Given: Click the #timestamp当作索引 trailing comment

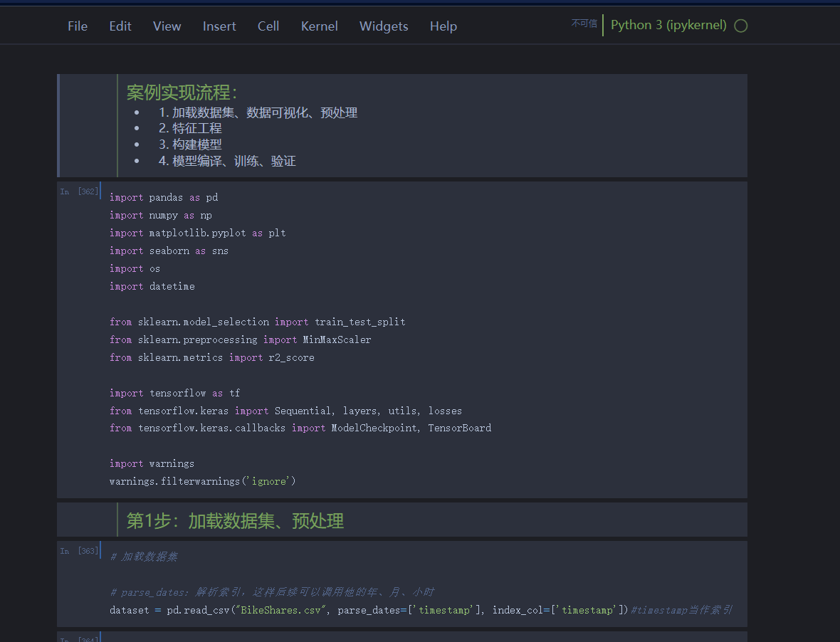Looking at the screenshot, I should (x=681, y=610).
